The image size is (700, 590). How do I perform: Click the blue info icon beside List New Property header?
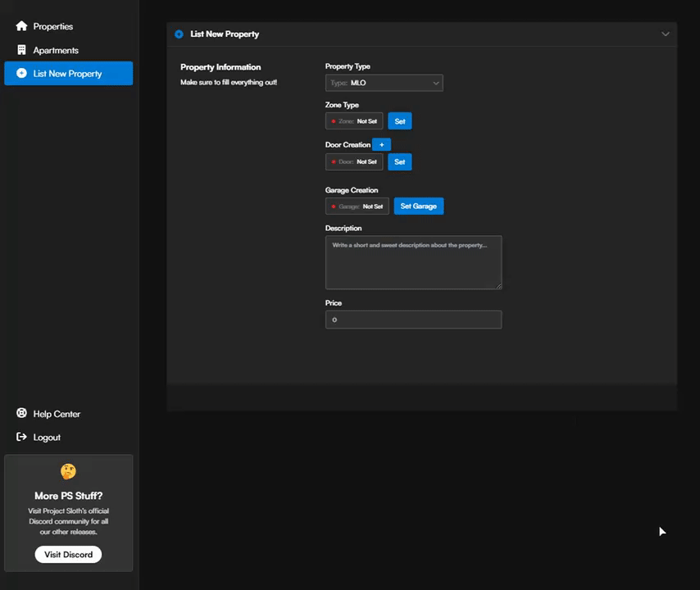[179, 34]
